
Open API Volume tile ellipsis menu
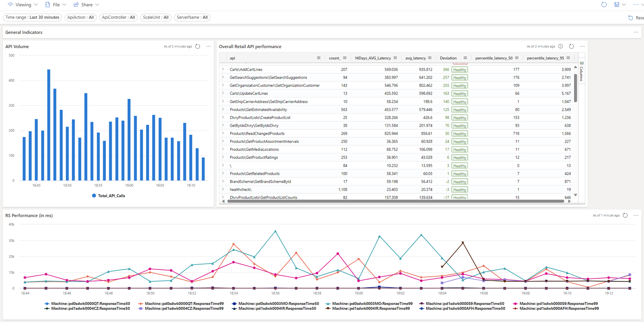point(208,46)
